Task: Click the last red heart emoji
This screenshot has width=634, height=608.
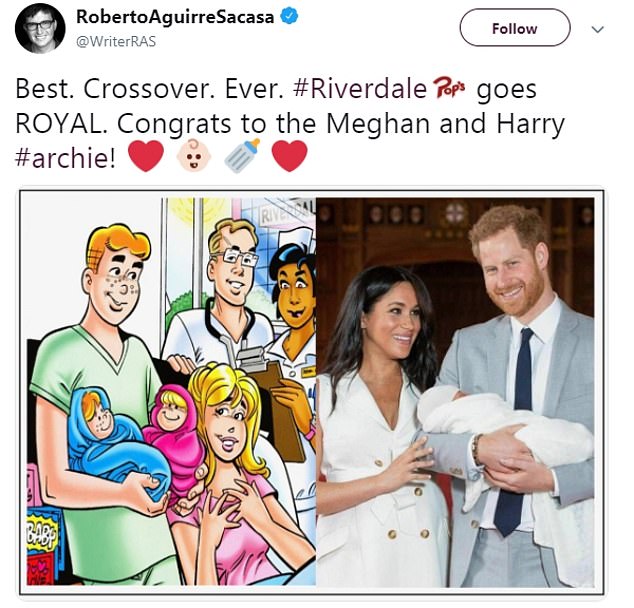Action: (x=290, y=156)
